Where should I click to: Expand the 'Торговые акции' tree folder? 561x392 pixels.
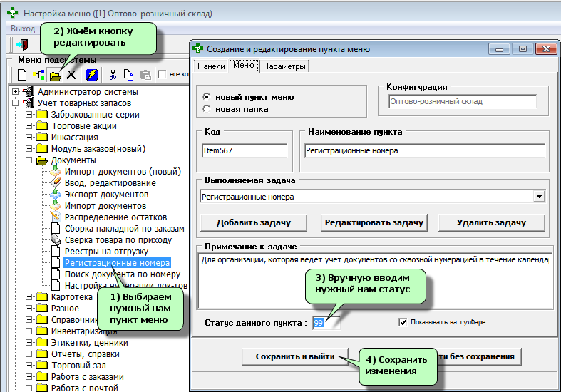(29, 126)
